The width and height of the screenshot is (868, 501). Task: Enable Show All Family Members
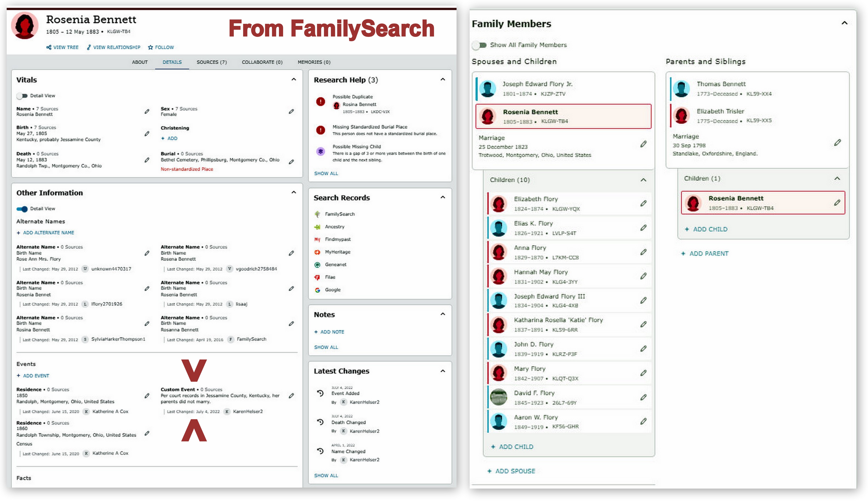480,45
